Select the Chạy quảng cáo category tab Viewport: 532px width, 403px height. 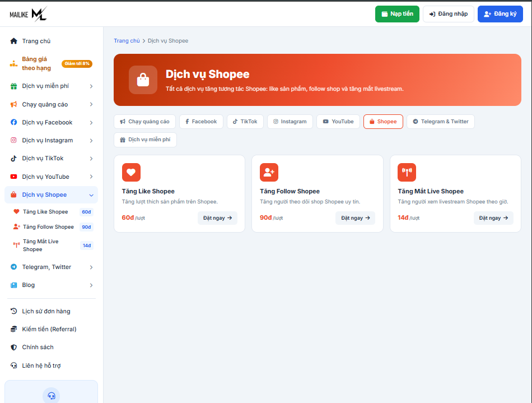[145, 122]
